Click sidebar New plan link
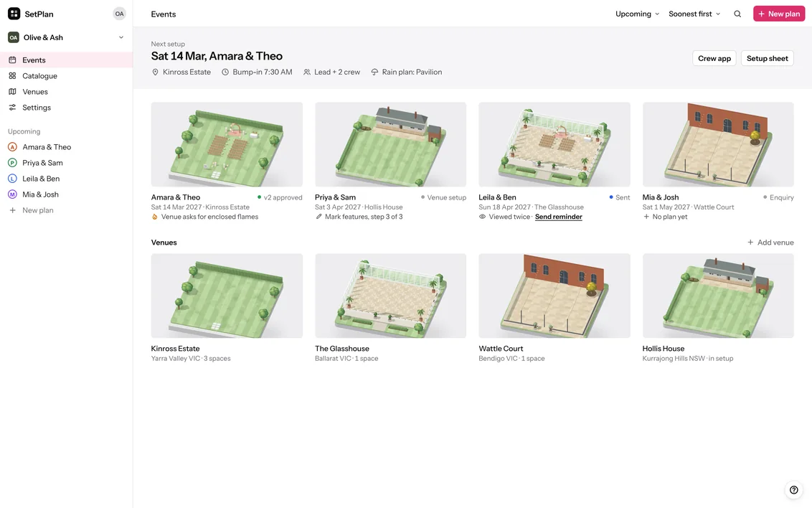The width and height of the screenshot is (812, 508). (38, 210)
